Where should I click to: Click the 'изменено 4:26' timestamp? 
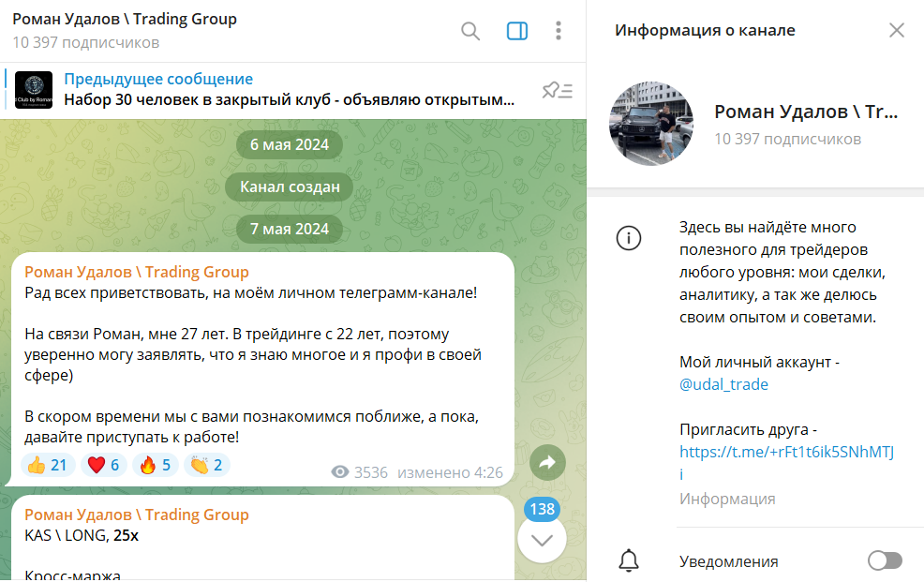pyautogui.click(x=450, y=472)
